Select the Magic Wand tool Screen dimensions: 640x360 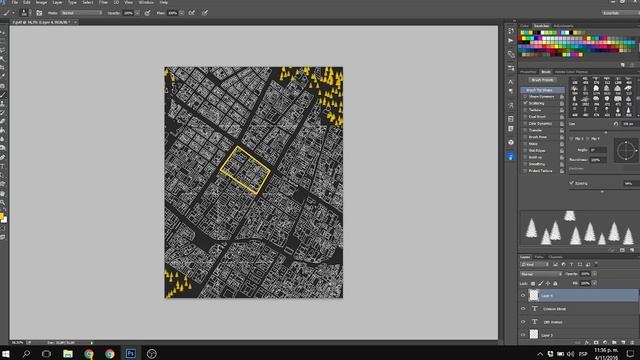(x=3, y=59)
